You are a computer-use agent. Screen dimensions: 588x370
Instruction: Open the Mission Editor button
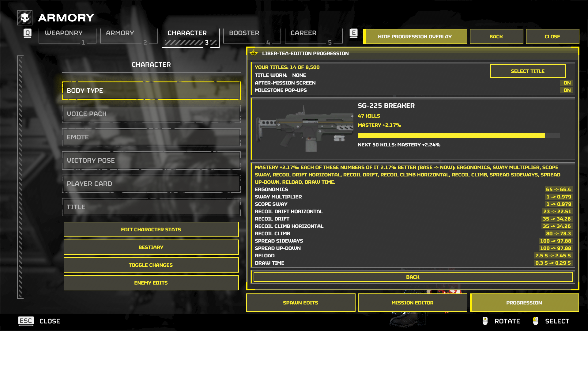[413, 303]
